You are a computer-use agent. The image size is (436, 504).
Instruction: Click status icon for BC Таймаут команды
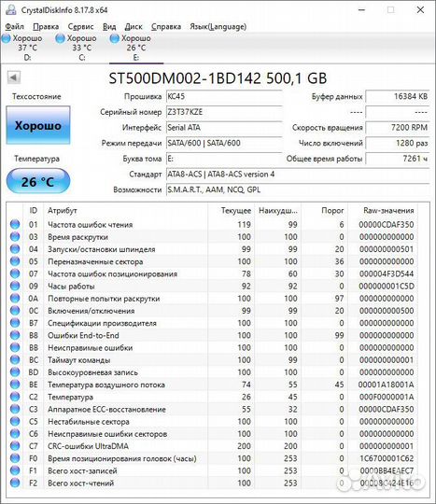[15, 359]
